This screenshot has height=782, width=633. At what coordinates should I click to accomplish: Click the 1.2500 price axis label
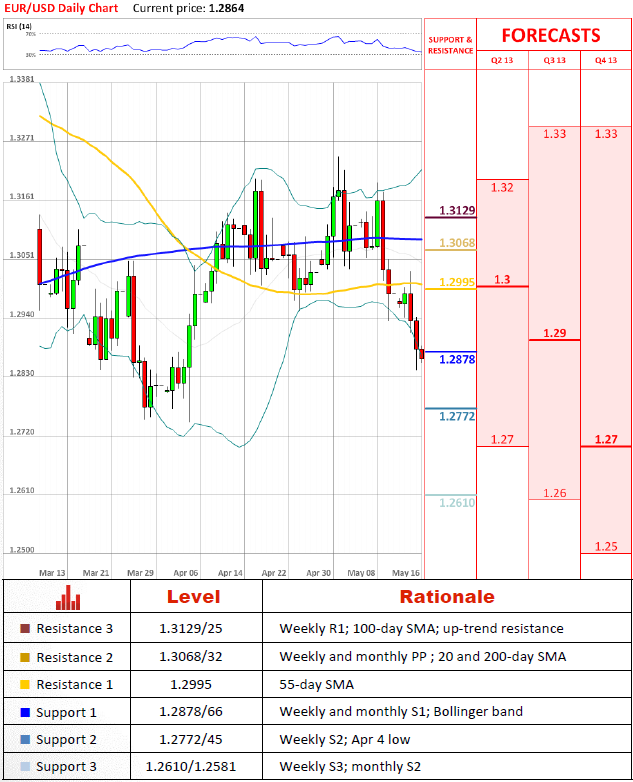point(22,550)
